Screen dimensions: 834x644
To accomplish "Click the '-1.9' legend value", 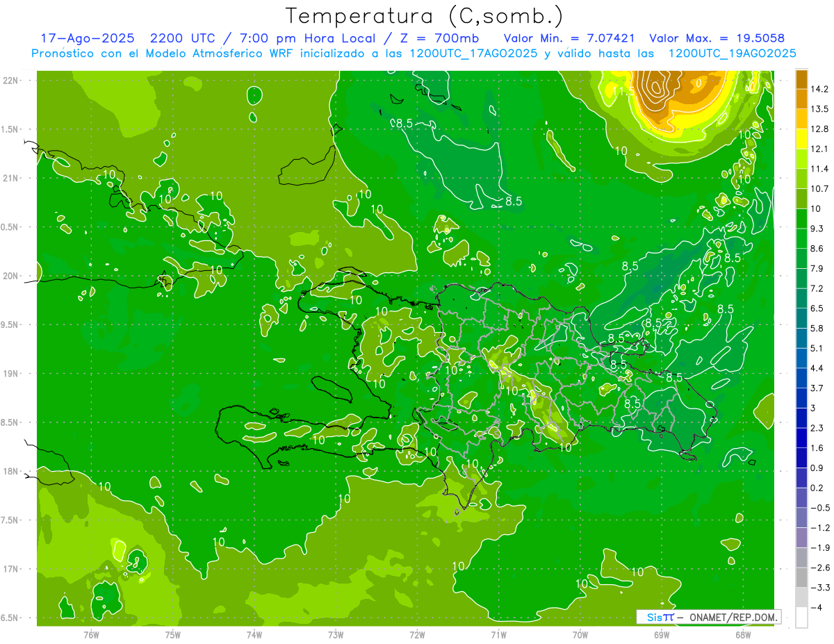I will [820, 547].
